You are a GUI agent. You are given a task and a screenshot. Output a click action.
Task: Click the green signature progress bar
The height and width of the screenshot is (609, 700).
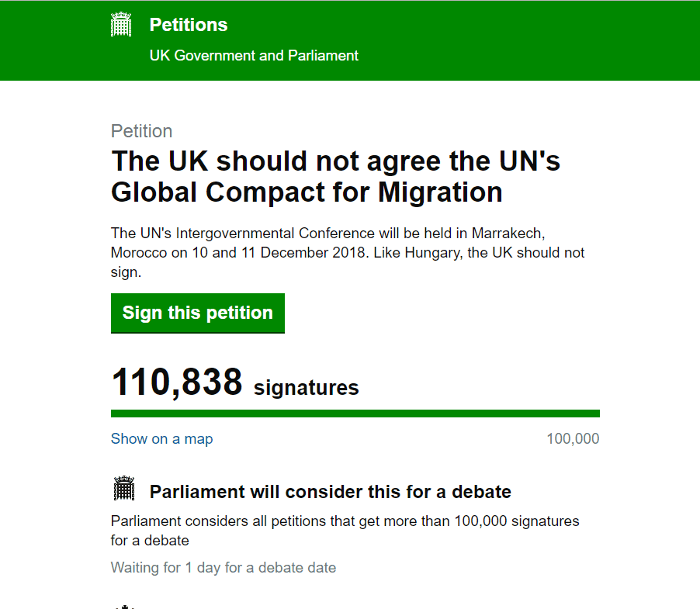click(355, 413)
